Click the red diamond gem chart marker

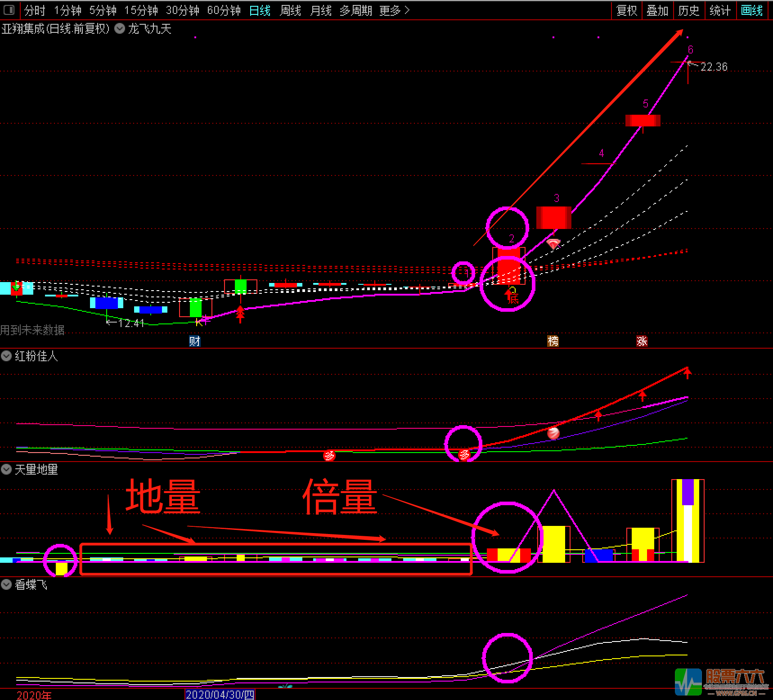coord(553,244)
